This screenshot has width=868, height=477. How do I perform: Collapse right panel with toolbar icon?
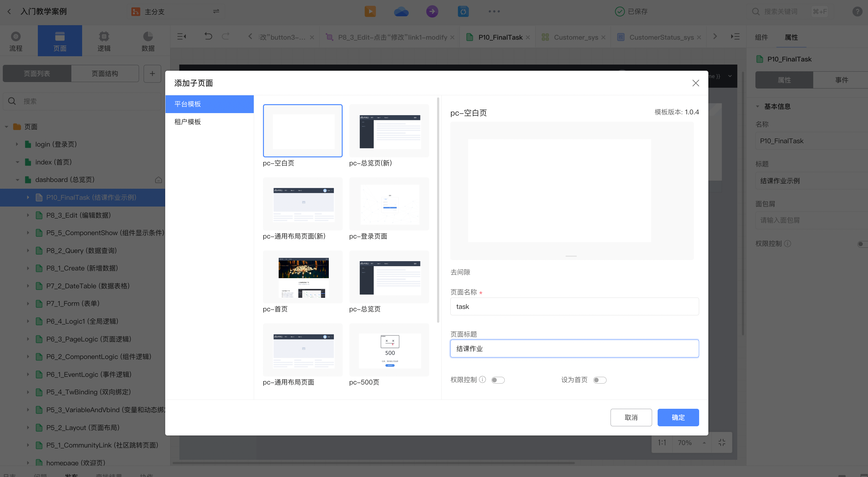735,36
